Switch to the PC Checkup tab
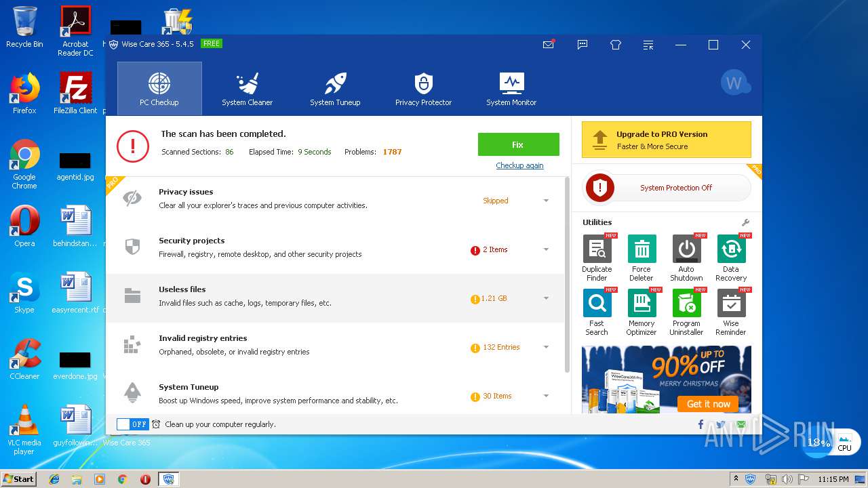 coord(159,88)
